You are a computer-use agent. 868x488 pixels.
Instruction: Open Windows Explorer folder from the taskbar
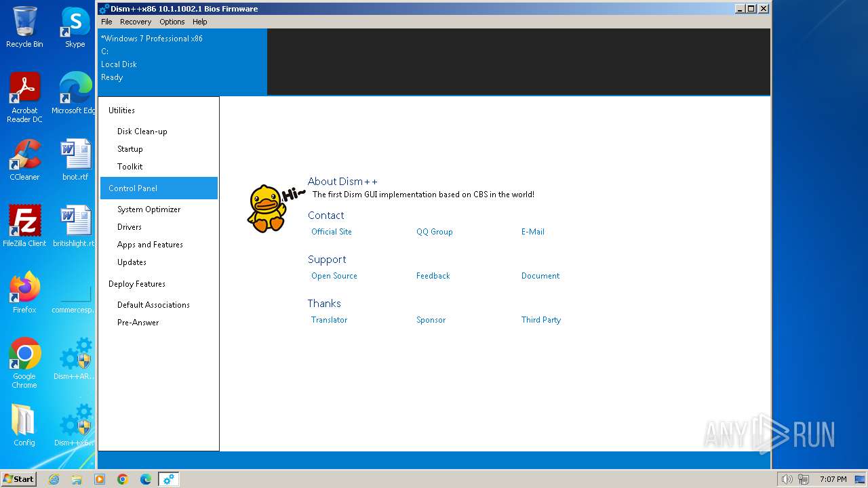point(77,479)
